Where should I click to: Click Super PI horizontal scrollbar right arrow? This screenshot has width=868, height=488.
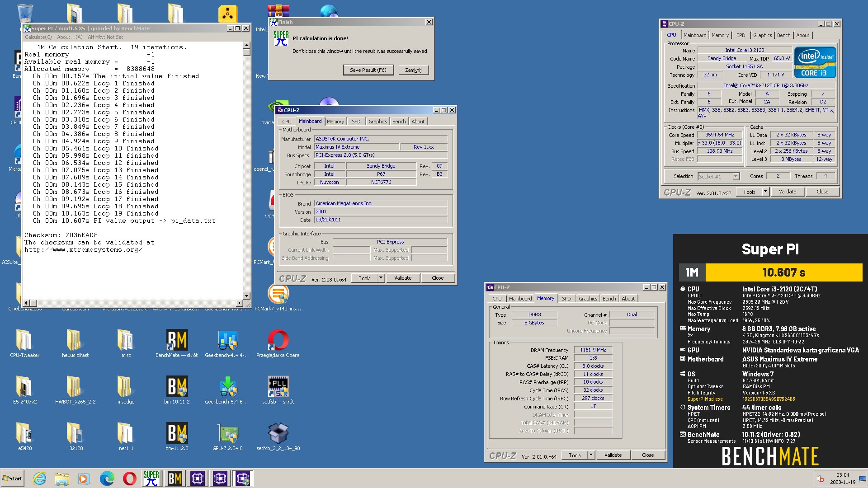coord(239,303)
